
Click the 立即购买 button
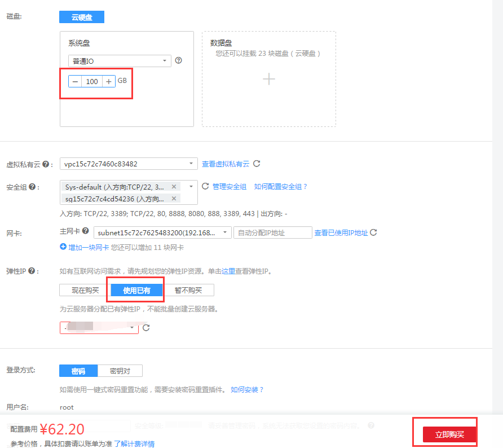point(449,434)
